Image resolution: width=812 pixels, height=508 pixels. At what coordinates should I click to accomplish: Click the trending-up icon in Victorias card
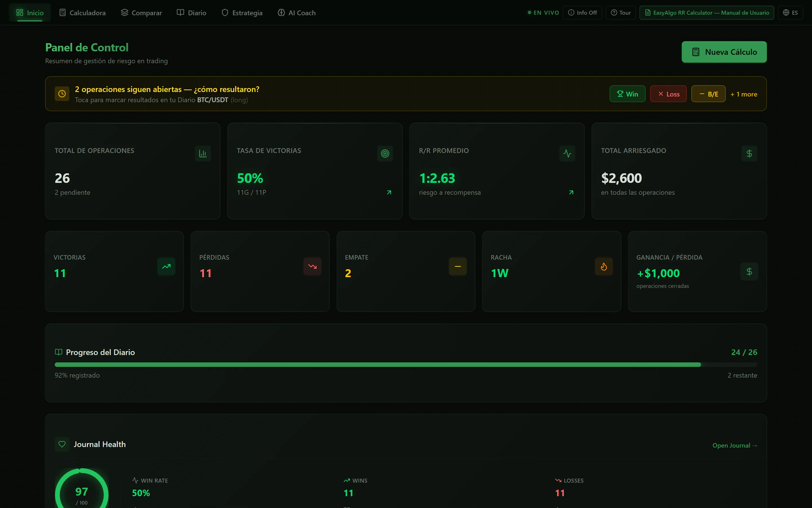coord(166,266)
